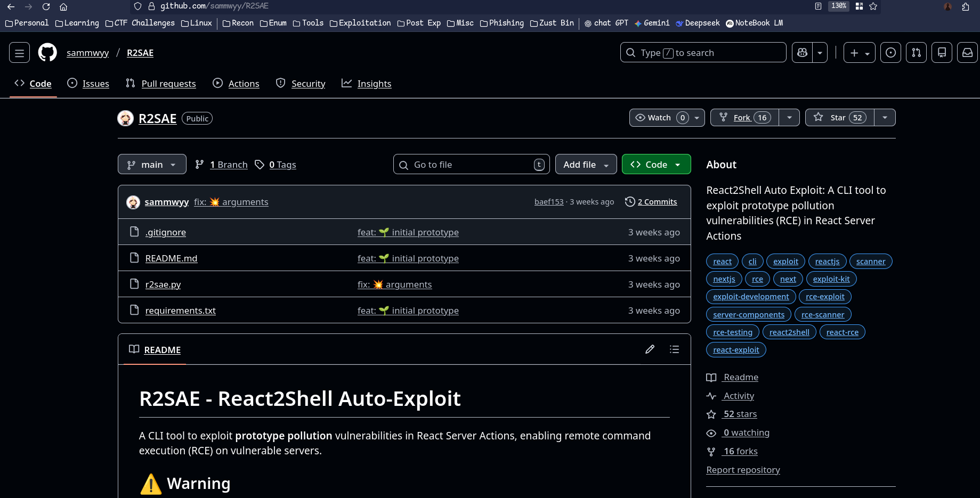
Task: Expand the star lists dropdown arrow
Action: pyautogui.click(x=885, y=118)
